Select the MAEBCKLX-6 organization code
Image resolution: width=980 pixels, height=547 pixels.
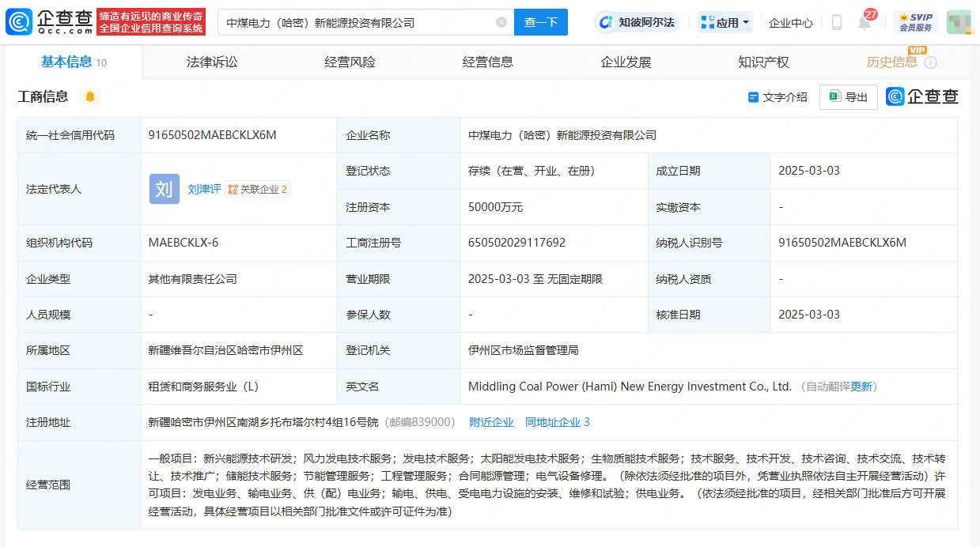pos(183,243)
